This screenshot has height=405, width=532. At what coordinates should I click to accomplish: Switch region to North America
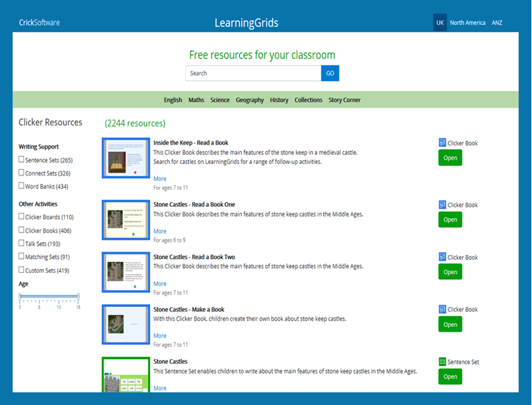[x=468, y=23]
